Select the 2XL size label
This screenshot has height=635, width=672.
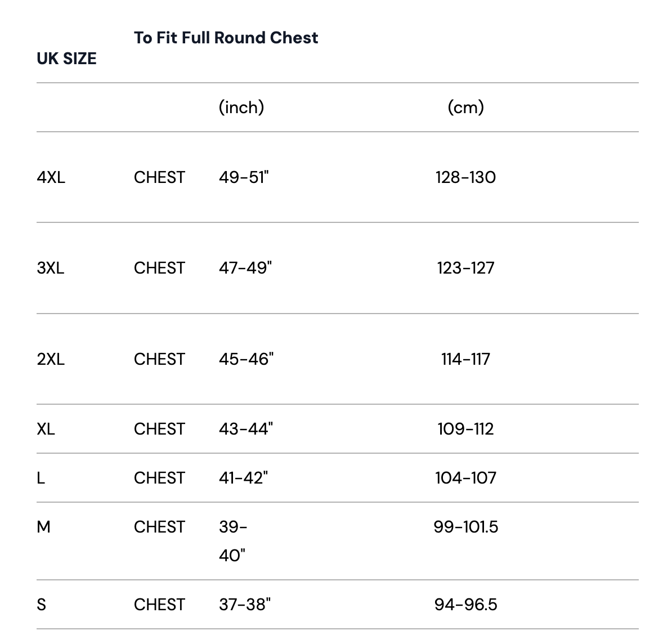pyautogui.click(x=51, y=359)
